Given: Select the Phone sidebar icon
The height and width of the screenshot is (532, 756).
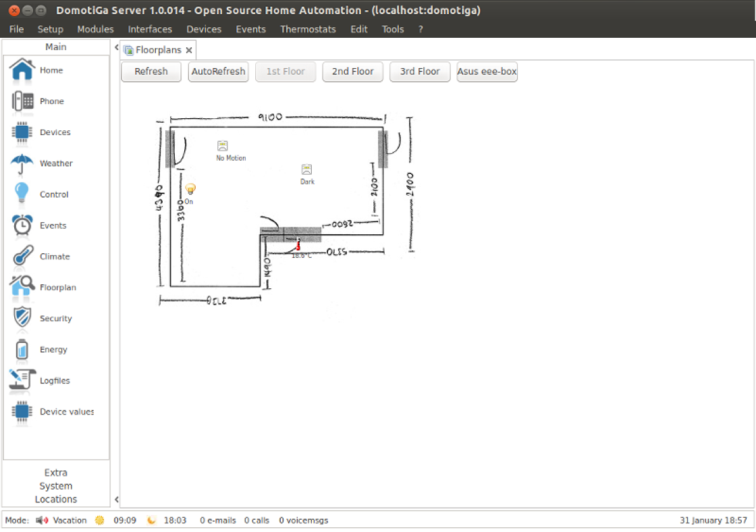Looking at the screenshot, I should [22, 101].
